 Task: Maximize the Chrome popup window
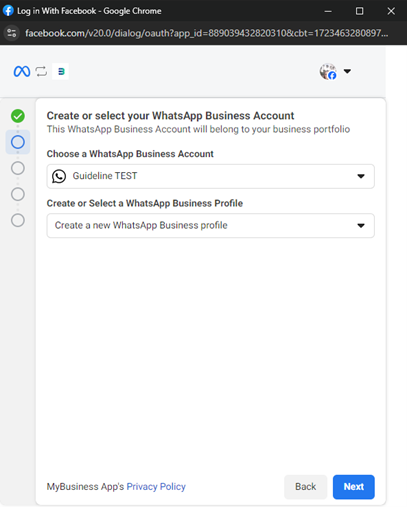pyautogui.click(x=359, y=11)
